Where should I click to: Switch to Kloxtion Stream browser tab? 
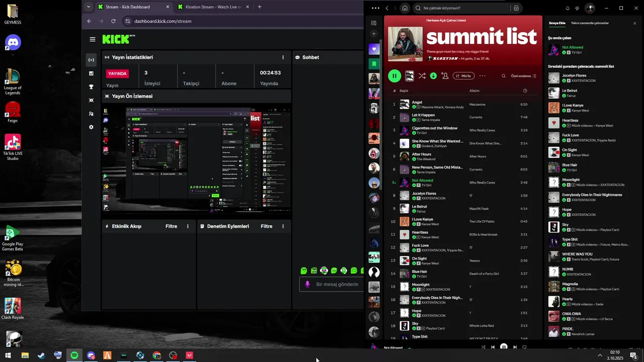coord(213,7)
